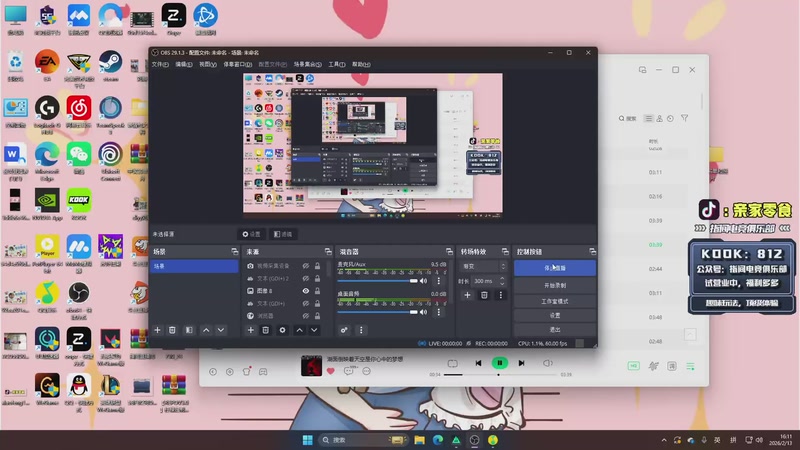Set 桌面音频 volume slider

tap(378, 312)
